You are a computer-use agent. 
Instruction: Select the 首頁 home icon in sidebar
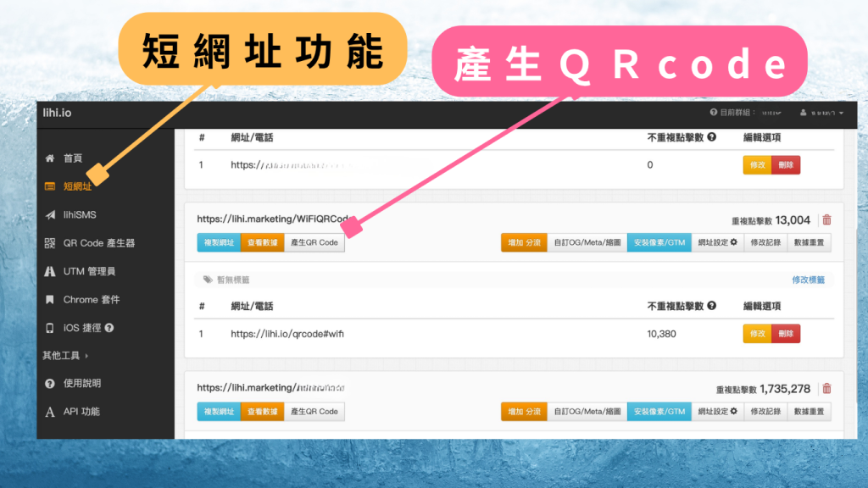tap(48, 158)
